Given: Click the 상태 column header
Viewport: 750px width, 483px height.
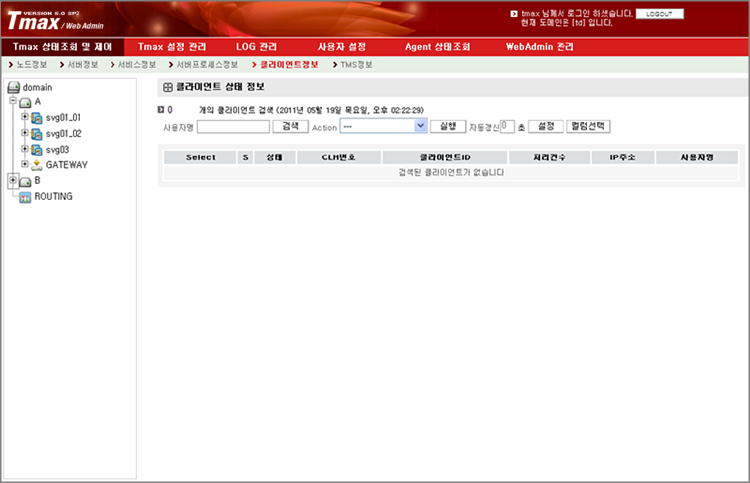Looking at the screenshot, I should [x=275, y=157].
